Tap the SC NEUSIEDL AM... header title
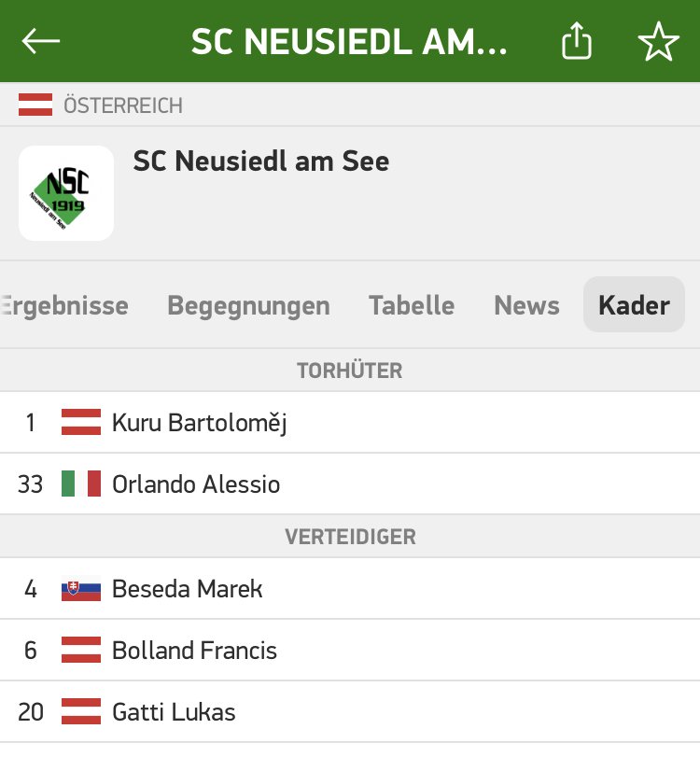Image resolution: width=700 pixels, height=757 pixels. tap(349, 42)
